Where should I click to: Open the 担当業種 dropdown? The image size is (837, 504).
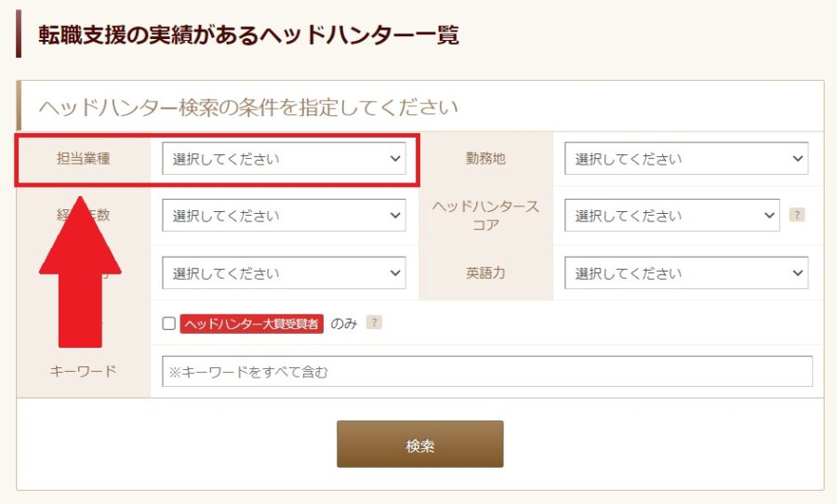[x=284, y=159]
